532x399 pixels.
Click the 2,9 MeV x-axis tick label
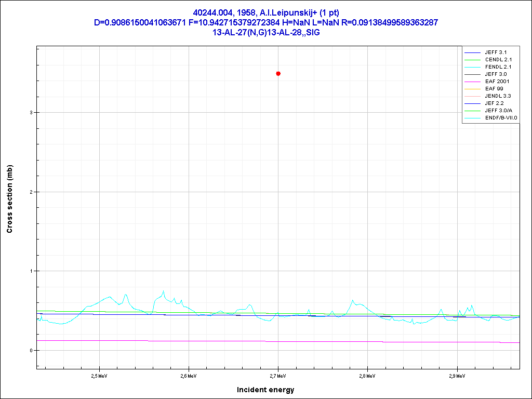click(457, 375)
